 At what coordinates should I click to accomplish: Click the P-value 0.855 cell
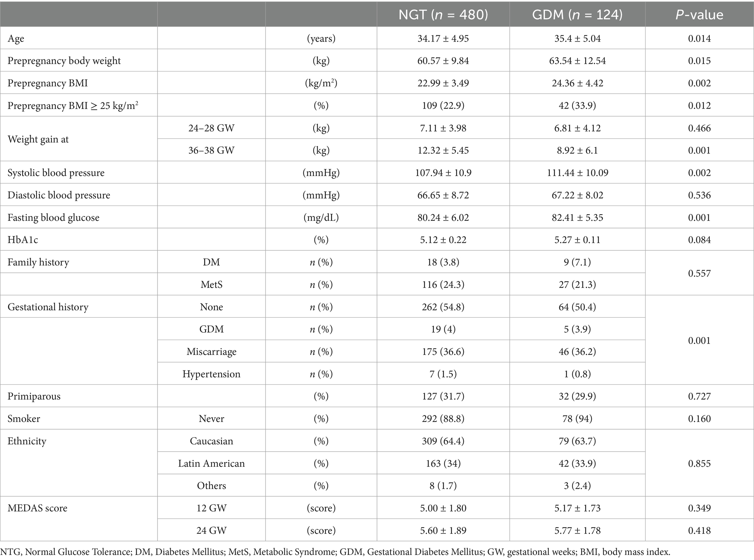(699, 463)
